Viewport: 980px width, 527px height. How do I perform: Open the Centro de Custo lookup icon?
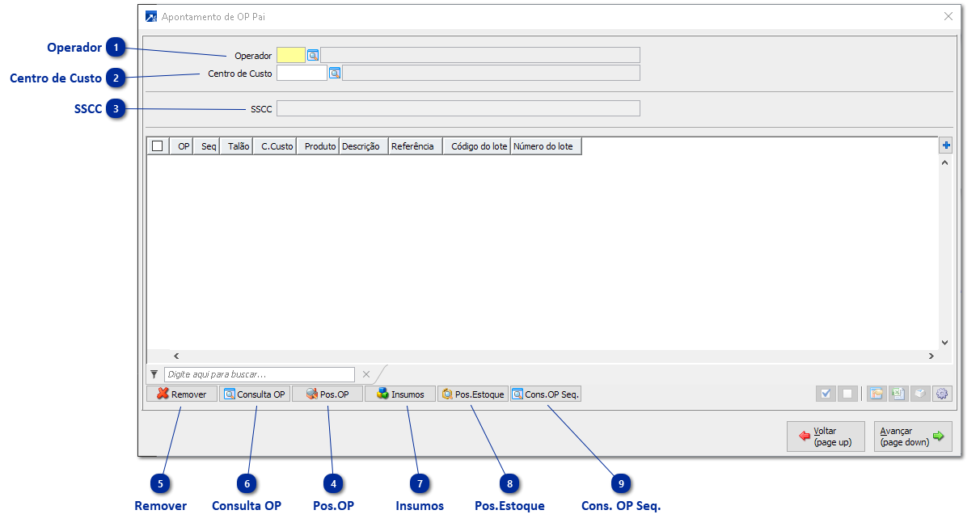tap(335, 73)
